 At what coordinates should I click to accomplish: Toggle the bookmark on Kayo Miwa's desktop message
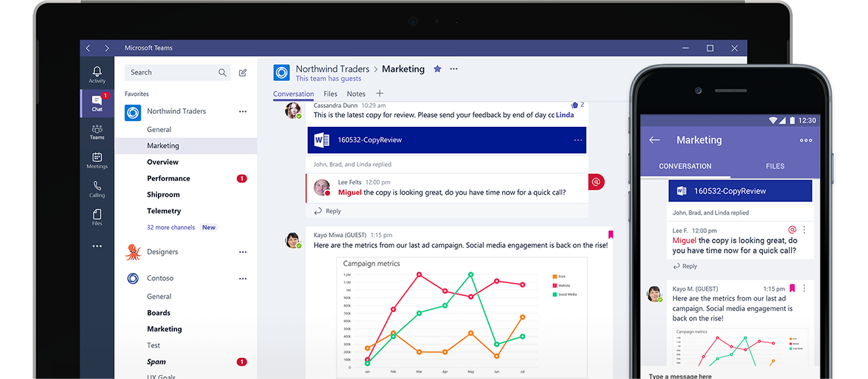click(x=611, y=234)
